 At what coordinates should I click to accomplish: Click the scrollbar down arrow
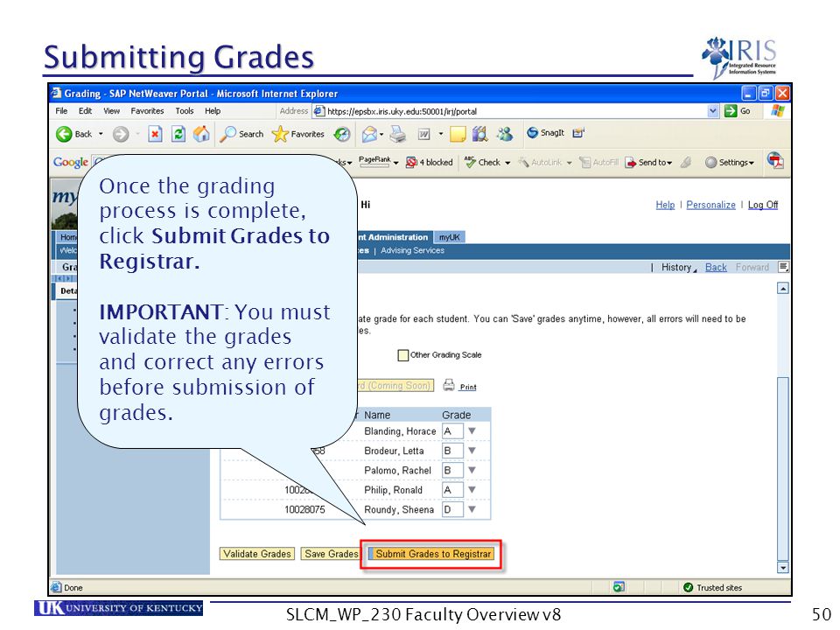click(x=782, y=567)
